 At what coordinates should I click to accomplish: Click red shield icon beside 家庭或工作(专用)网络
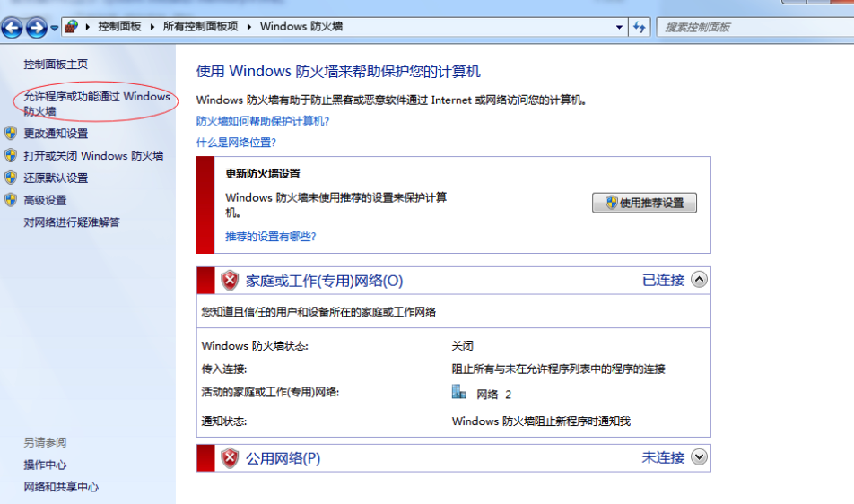(x=230, y=281)
